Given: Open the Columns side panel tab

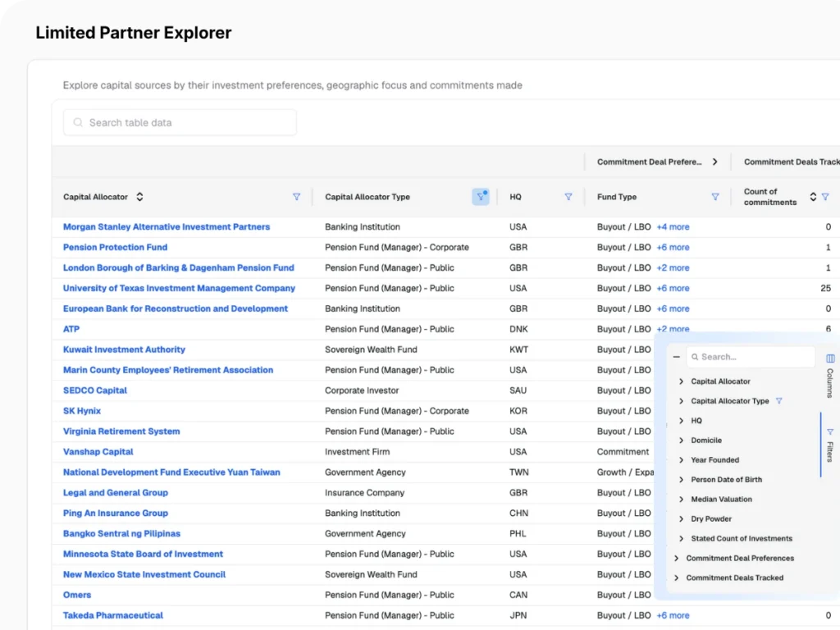Looking at the screenshot, I should (830, 376).
